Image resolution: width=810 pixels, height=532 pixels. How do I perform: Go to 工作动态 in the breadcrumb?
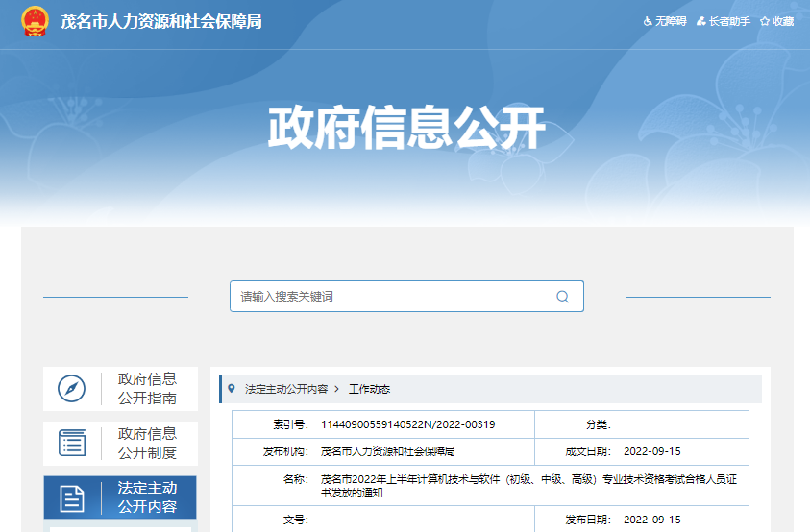[369, 389]
